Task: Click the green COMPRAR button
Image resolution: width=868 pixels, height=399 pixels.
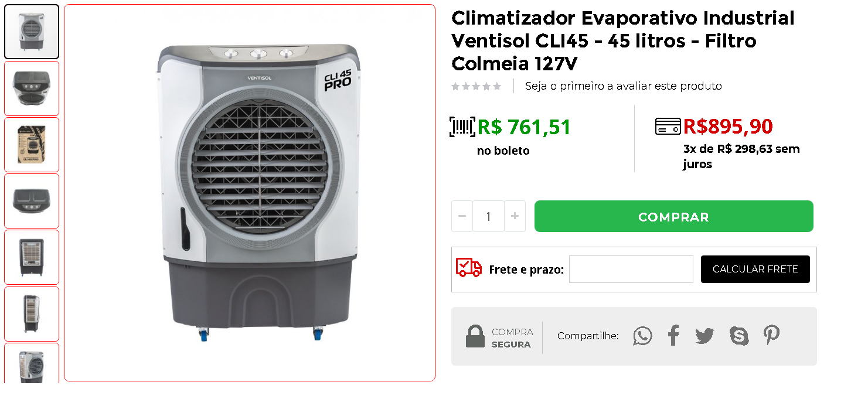Action: [674, 216]
